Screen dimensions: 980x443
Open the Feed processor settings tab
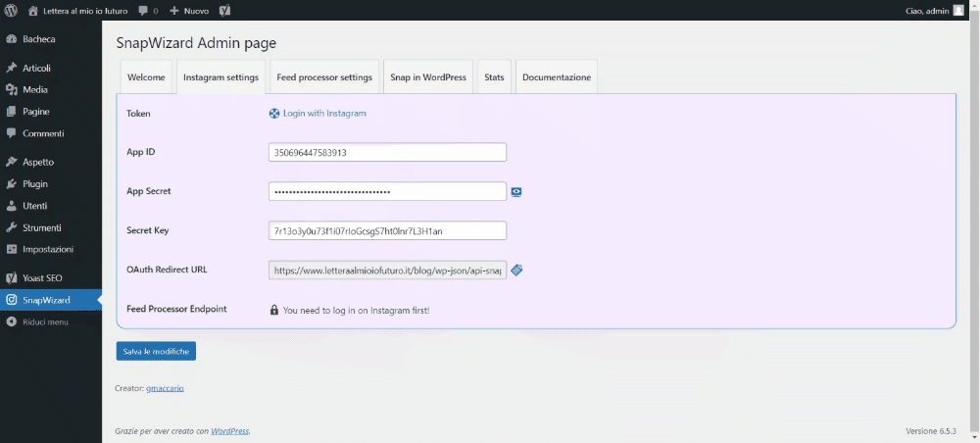(324, 77)
